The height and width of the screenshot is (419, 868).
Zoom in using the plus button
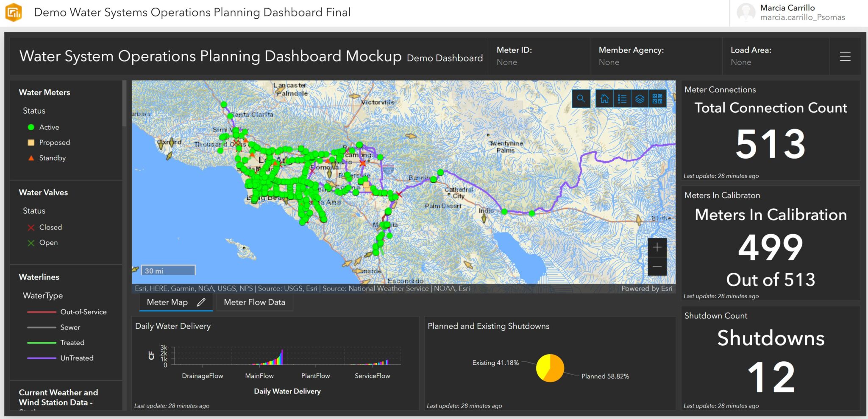tap(657, 247)
